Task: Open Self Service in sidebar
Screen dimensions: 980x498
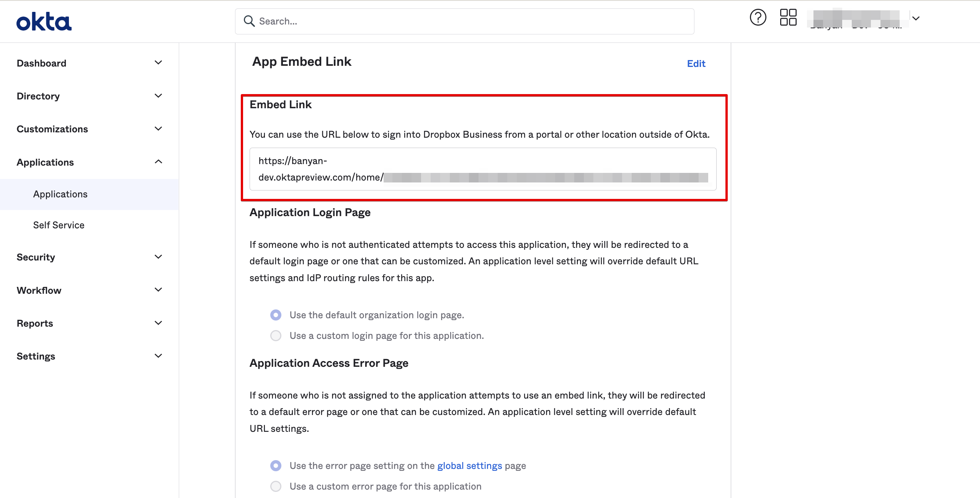Action: tap(59, 225)
